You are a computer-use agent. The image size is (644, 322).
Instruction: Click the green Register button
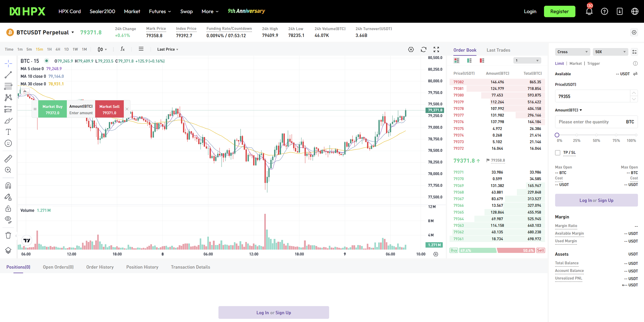(559, 11)
